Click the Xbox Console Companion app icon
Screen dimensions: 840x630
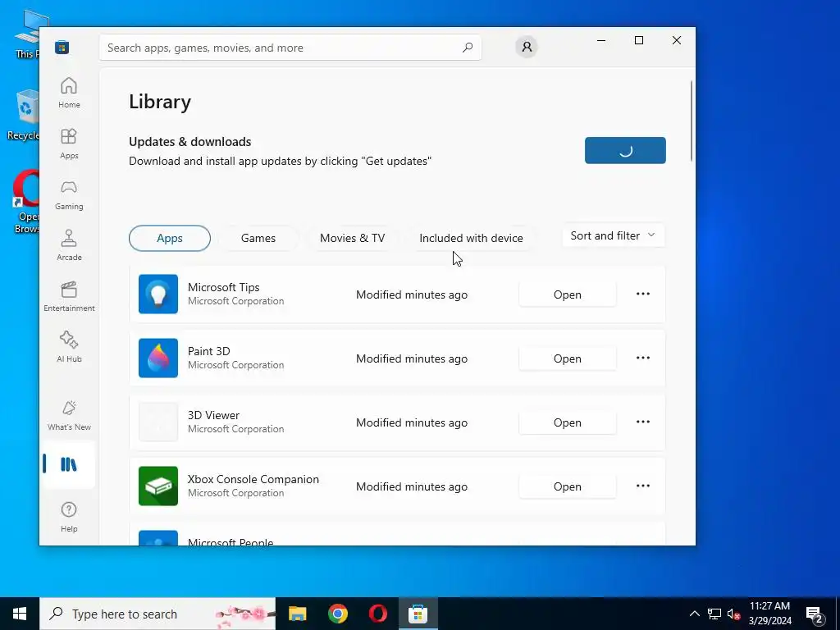coord(158,486)
